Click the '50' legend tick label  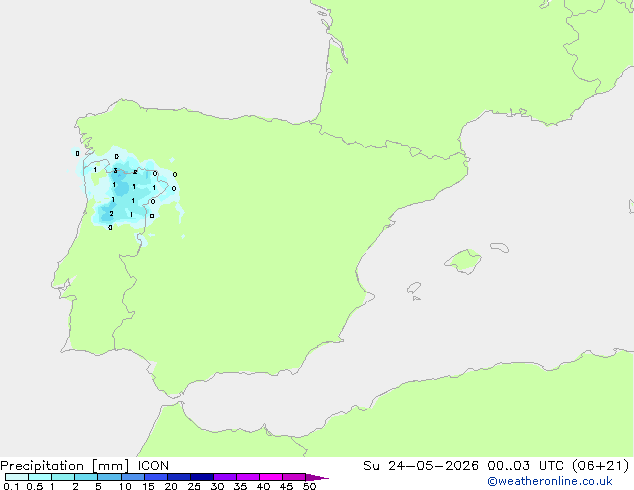tap(309, 486)
